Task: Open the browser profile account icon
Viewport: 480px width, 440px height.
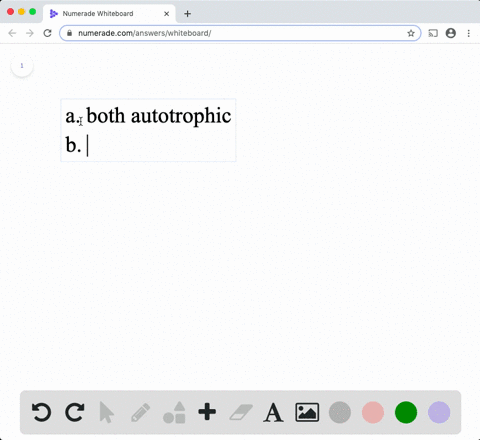Action: (451, 33)
